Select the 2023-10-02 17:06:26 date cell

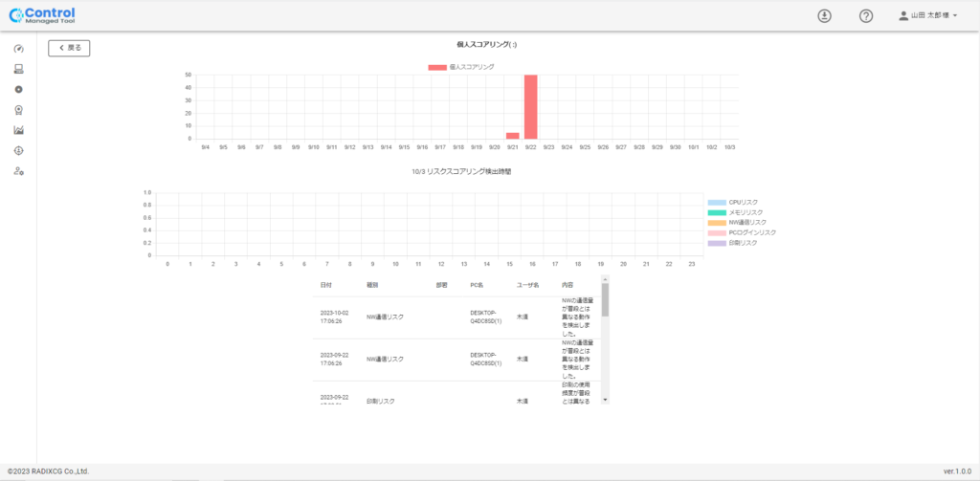334,317
